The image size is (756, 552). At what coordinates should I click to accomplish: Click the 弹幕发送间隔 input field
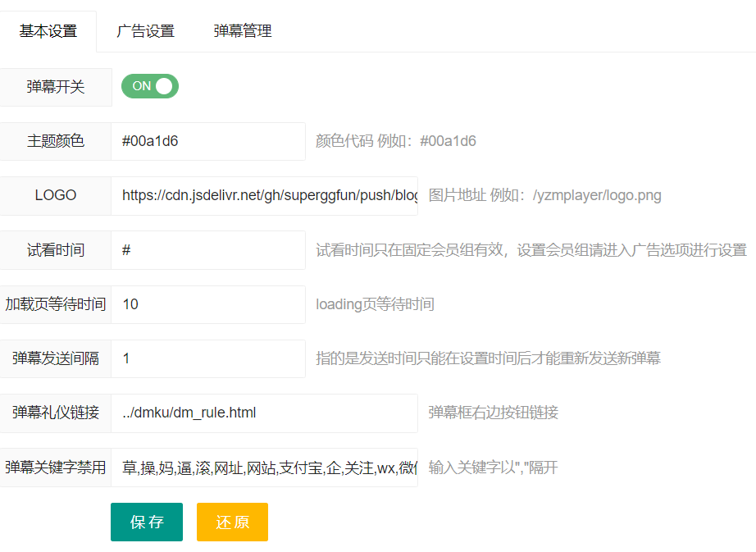pos(208,358)
